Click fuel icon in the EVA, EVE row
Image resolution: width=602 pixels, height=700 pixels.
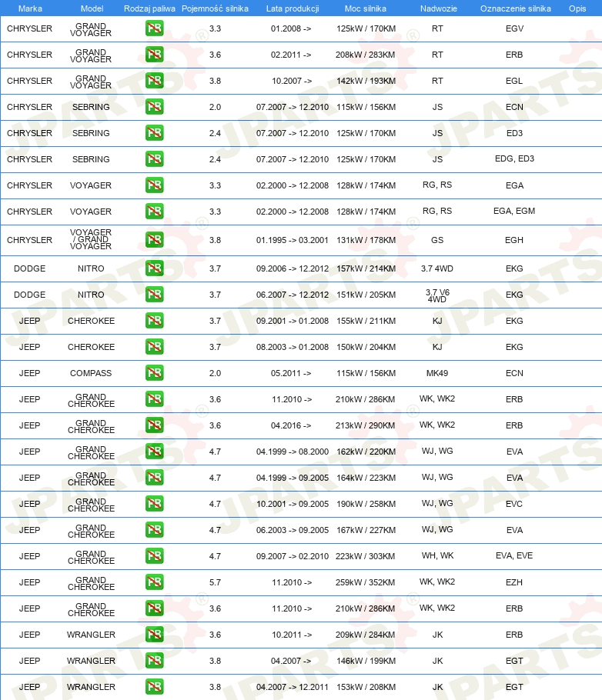click(x=154, y=556)
